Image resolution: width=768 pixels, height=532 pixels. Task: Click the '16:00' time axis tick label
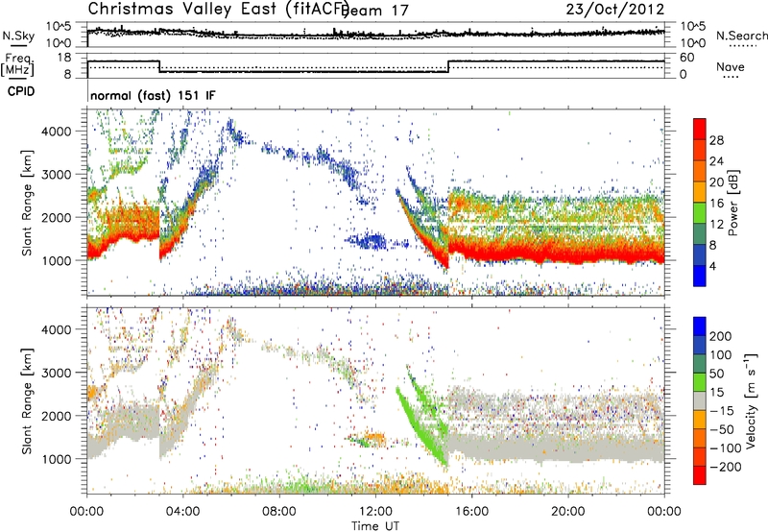tap(471, 512)
